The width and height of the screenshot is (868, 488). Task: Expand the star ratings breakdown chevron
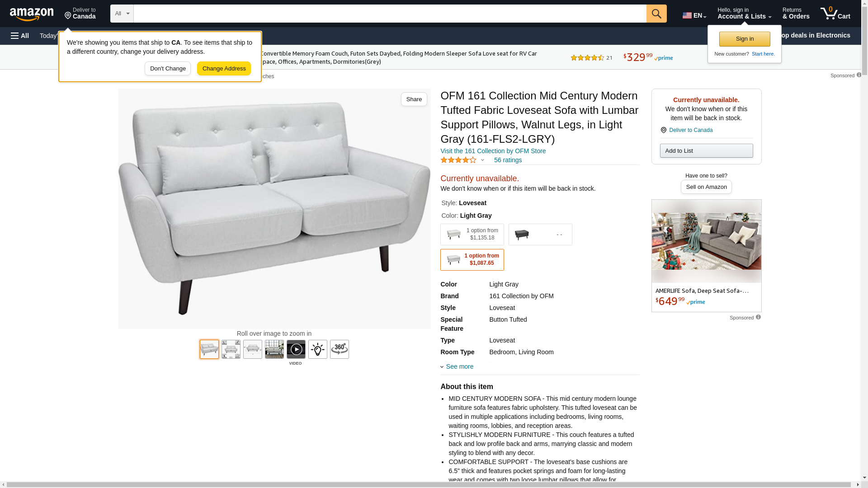[482, 160]
